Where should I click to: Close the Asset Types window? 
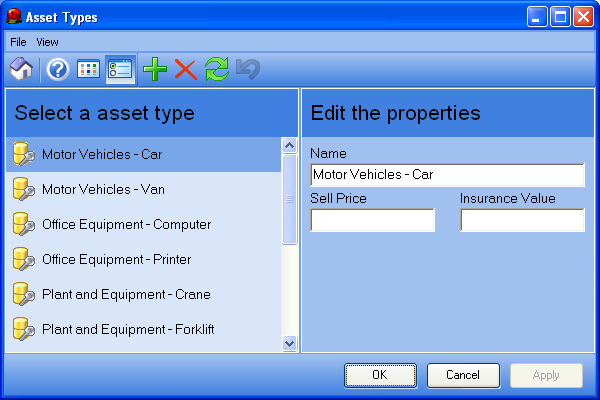pos(584,17)
